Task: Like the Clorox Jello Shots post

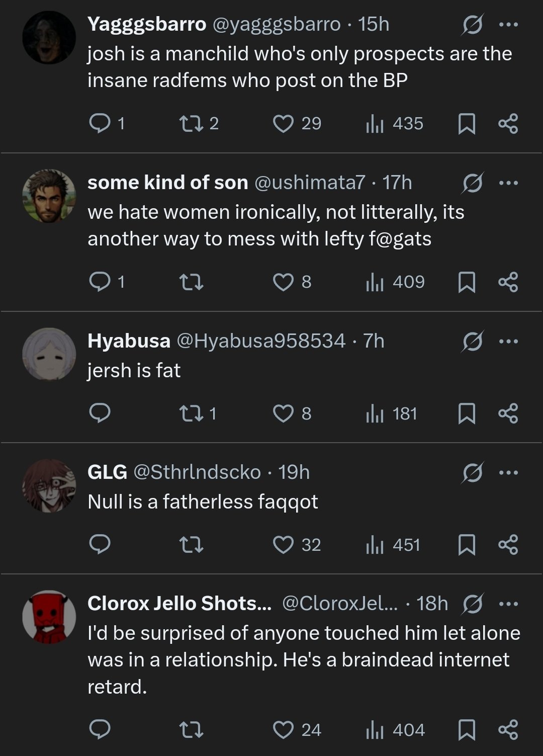Action: [x=283, y=730]
